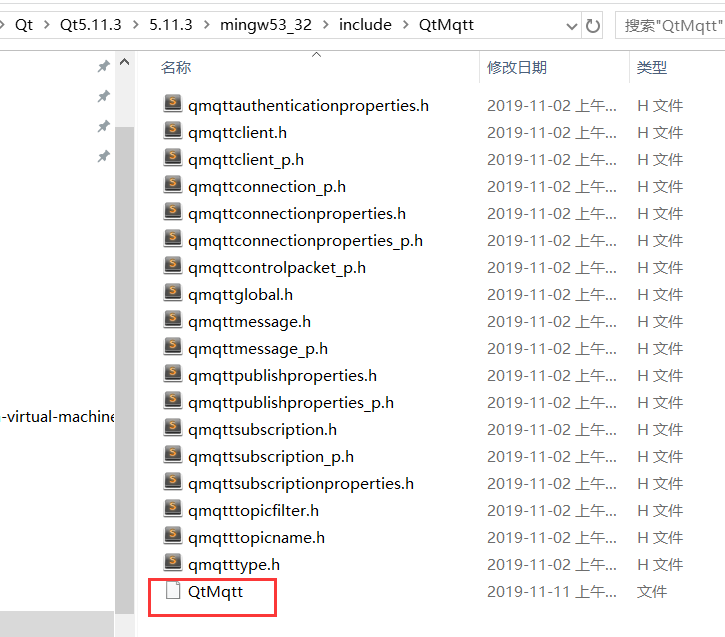This screenshot has height=637, width=725.
Task: Click the qmqttconnectionproperties_p.h file icon
Action: pyautogui.click(x=173, y=239)
